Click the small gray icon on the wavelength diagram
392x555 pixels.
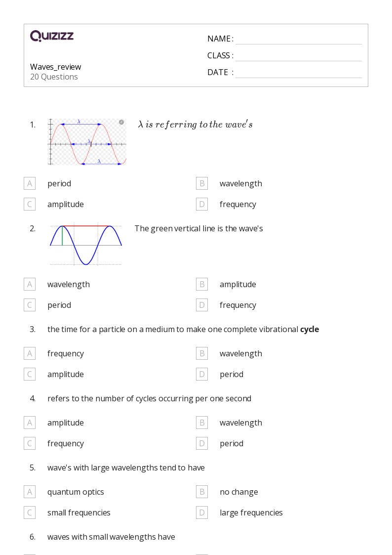point(121,122)
